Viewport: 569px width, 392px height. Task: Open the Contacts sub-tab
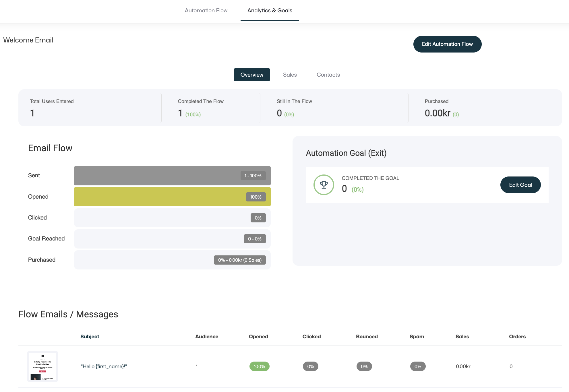(328, 75)
